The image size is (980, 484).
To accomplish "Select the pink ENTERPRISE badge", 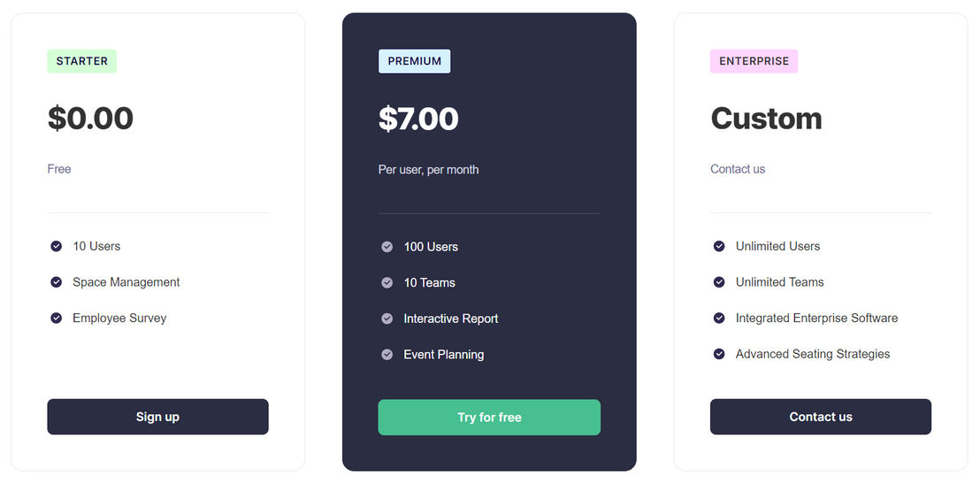I will [x=754, y=61].
